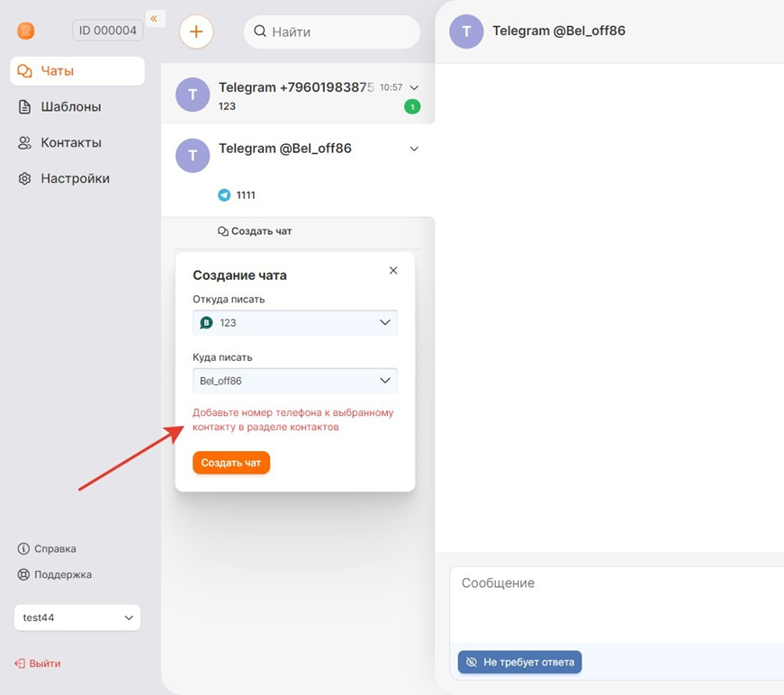
Task: Expand chevron on Telegram +7960198387 chat
Action: 414,87
